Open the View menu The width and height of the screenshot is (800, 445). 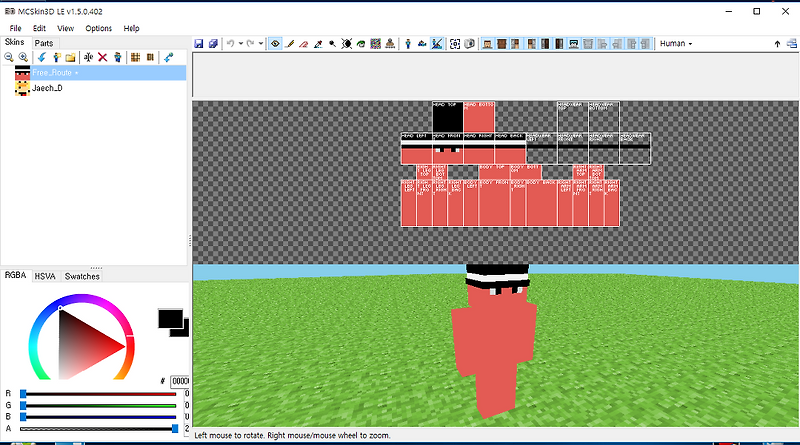click(65, 28)
